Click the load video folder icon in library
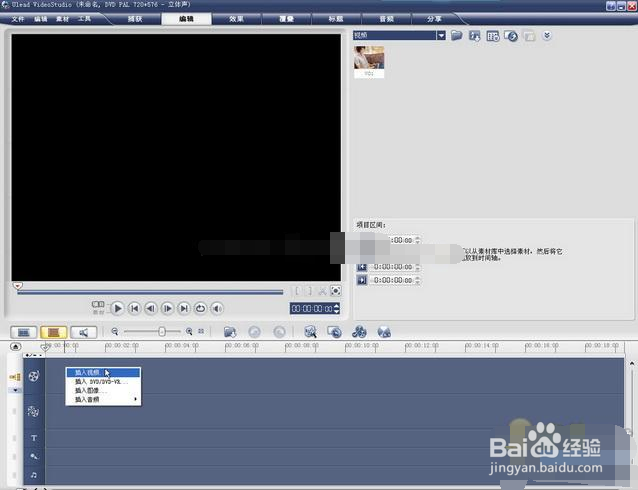638x490 pixels. coord(457,36)
